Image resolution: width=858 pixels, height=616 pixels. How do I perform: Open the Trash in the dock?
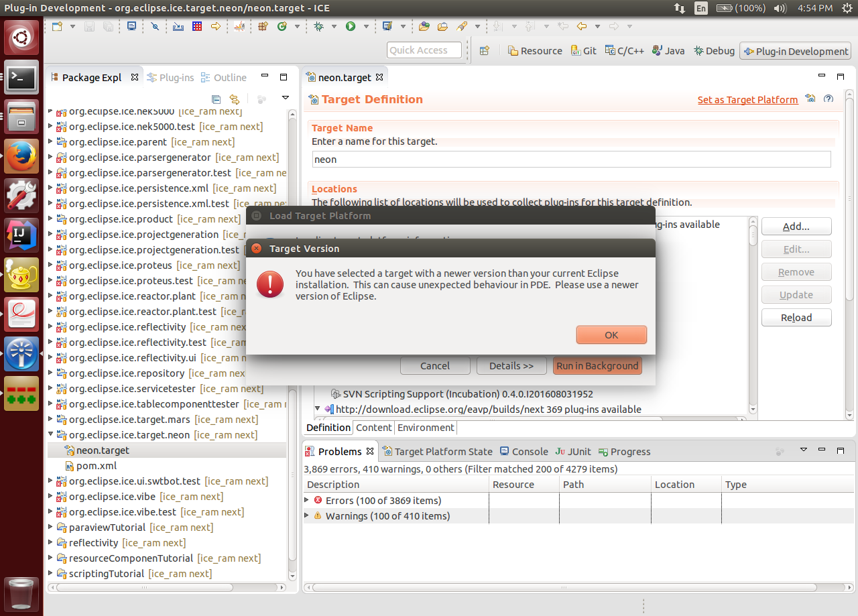click(x=21, y=594)
